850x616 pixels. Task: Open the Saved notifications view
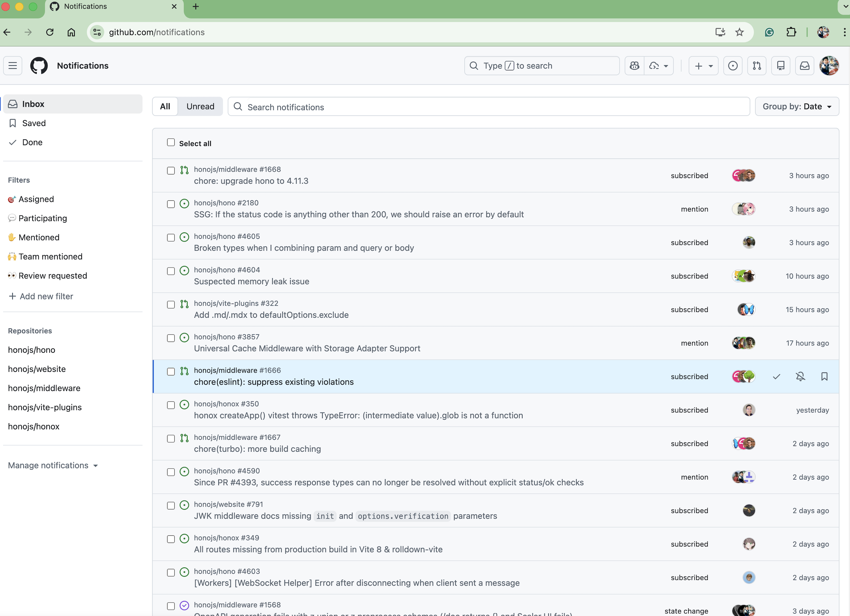point(34,123)
